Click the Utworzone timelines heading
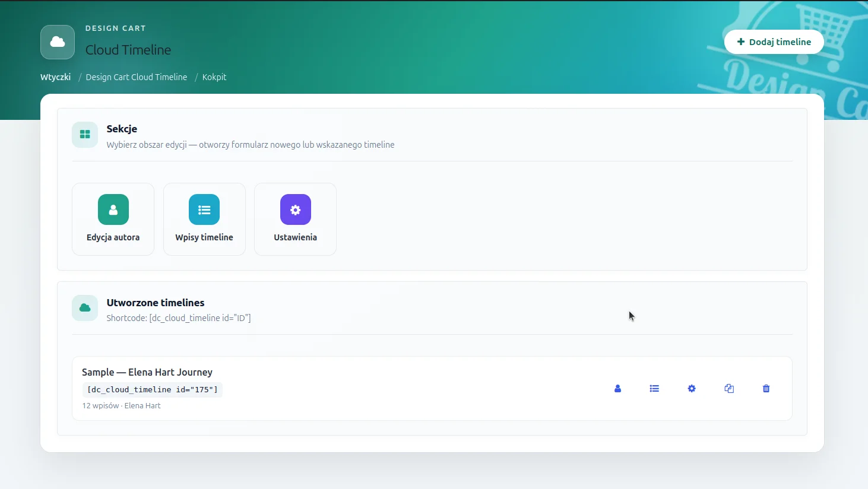868x489 pixels. point(156,303)
